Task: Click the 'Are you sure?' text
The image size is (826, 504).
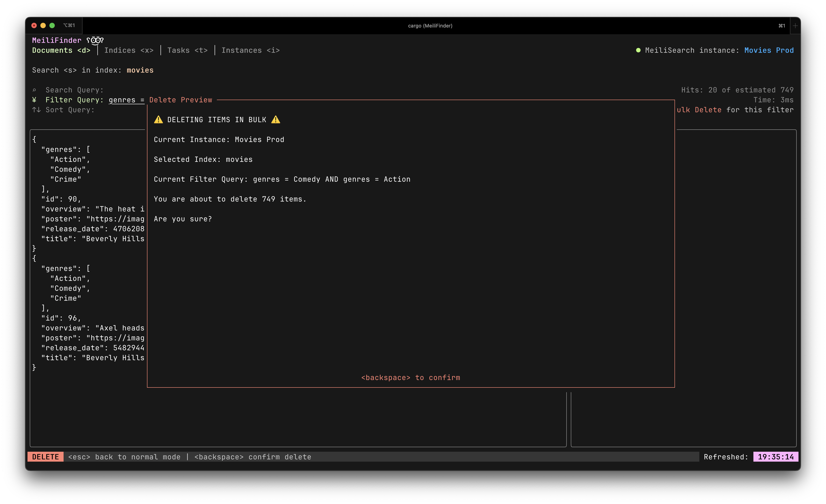Action: pyautogui.click(x=183, y=219)
